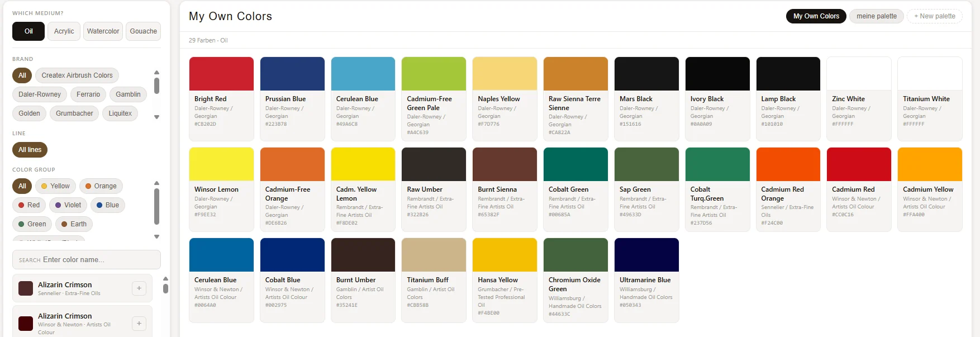Filter by Green color group
This screenshot has width=980, height=337.
[32, 224]
